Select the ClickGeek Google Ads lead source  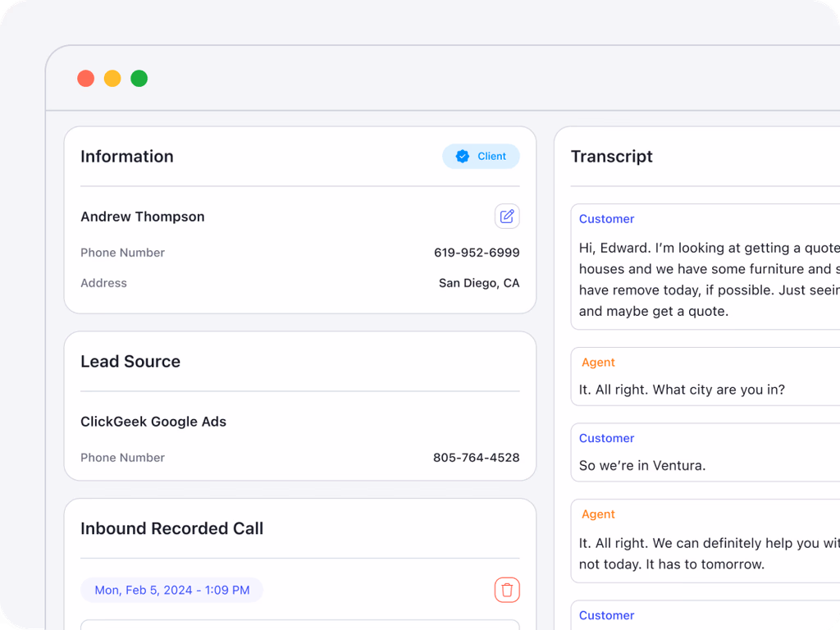pyautogui.click(x=153, y=422)
